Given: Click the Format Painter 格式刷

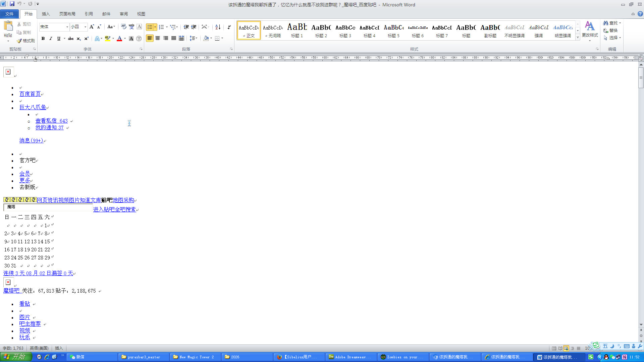Looking at the screenshot, I should pos(26,41).
